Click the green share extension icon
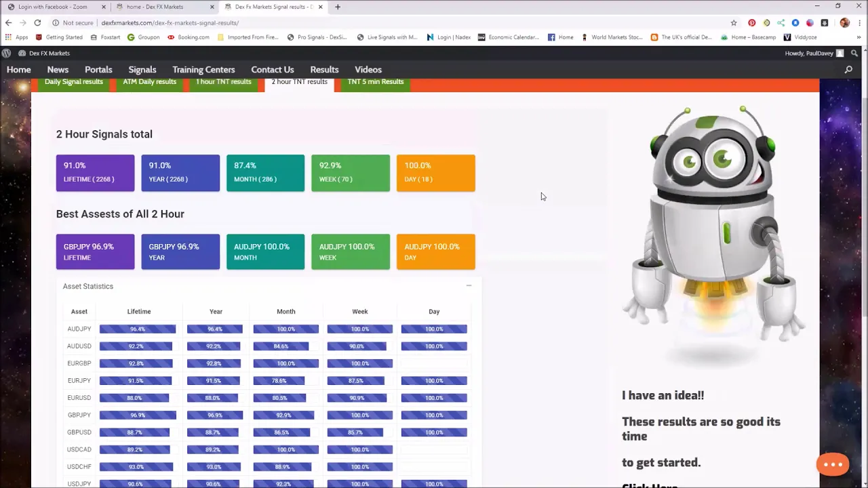 (x=781, y=22)
